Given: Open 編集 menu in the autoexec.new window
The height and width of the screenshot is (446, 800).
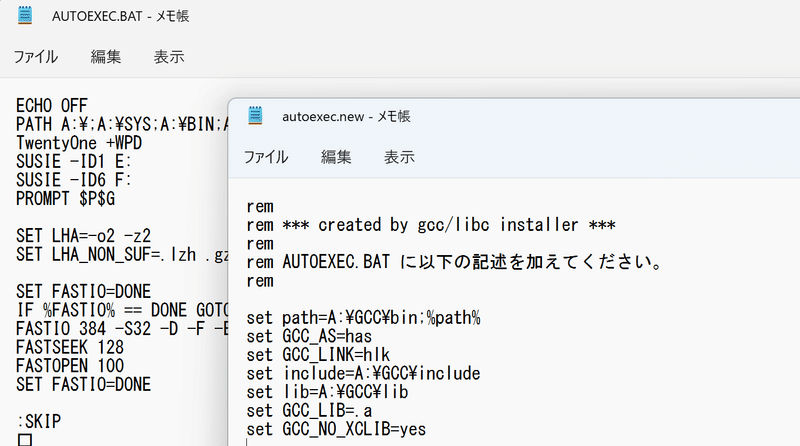Looking at the screenshot, I should (336, 157).
